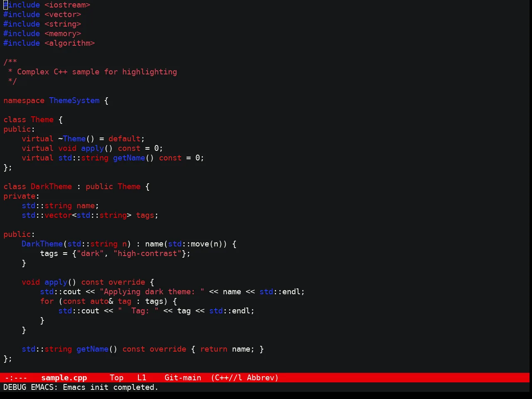The width and height of the screenshot is (532, 399).
Task: Place cursor on '#include <algorithm>' line
Action: (x=49, y=43)
